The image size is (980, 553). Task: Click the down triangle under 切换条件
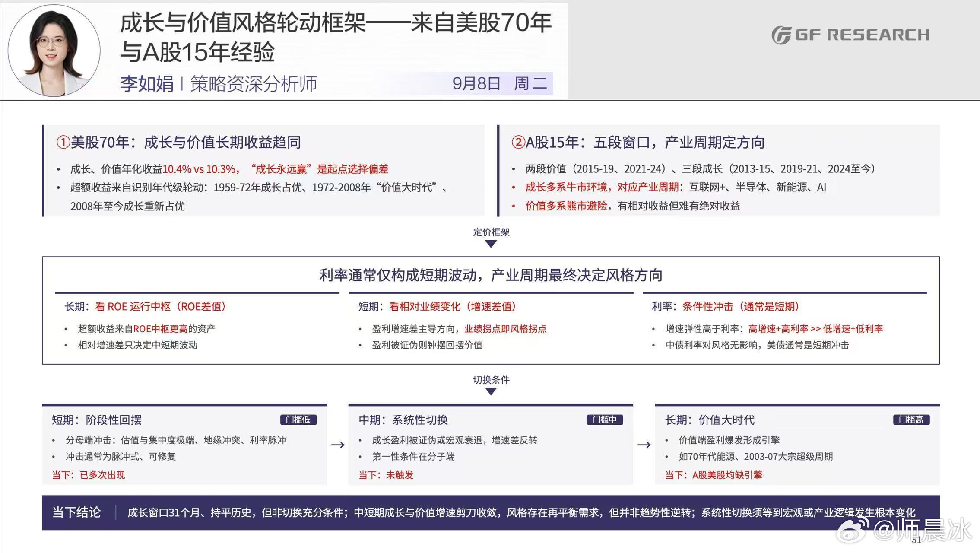pyautogui.click(x=491, y=391)
